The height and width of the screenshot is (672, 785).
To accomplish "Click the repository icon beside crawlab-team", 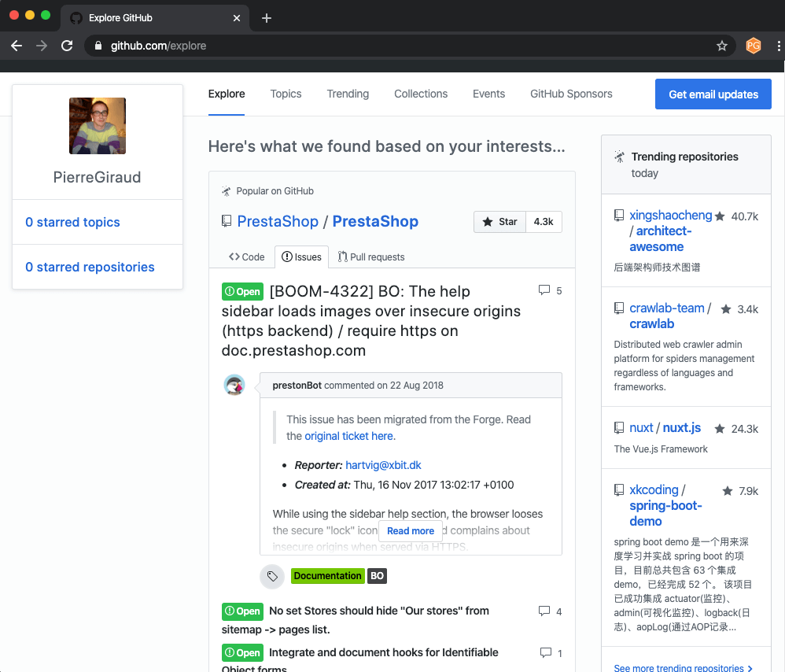I will (x=618, y=308).
